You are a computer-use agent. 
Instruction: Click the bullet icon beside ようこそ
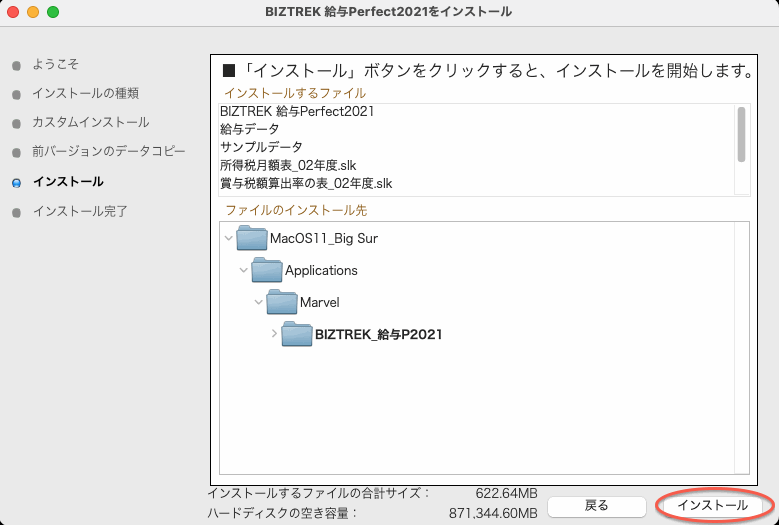(x=16, y=65)
